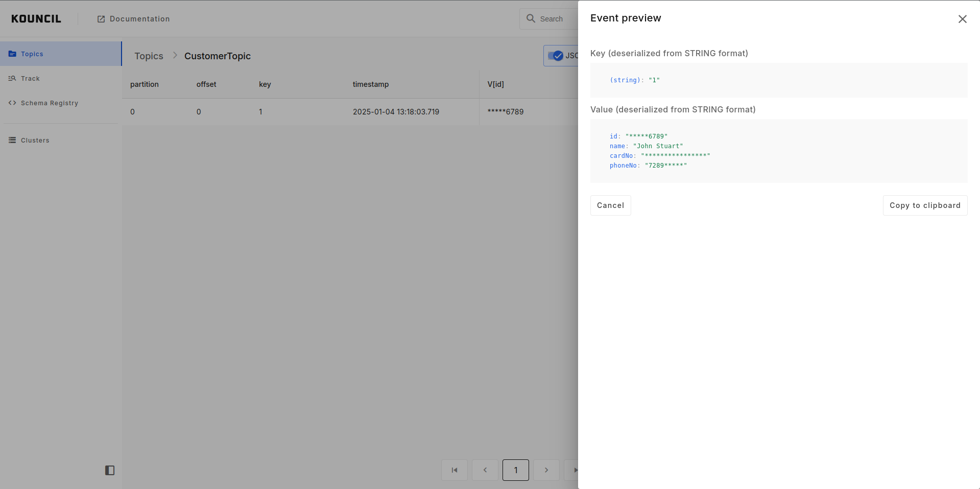The height and width of the screenshot is (489, 980).
Task: Open Documentation external link icon
Action: (x=101, y=19)
